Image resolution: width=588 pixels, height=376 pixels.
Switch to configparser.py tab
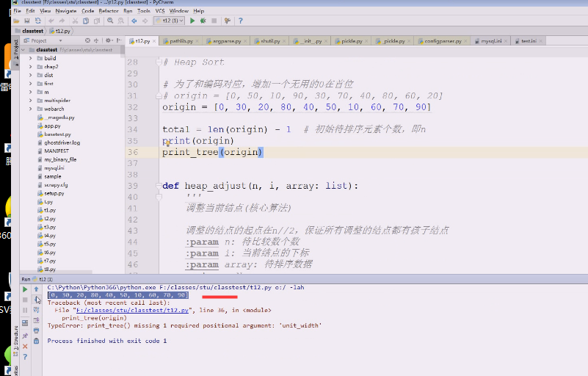(443, 41)
